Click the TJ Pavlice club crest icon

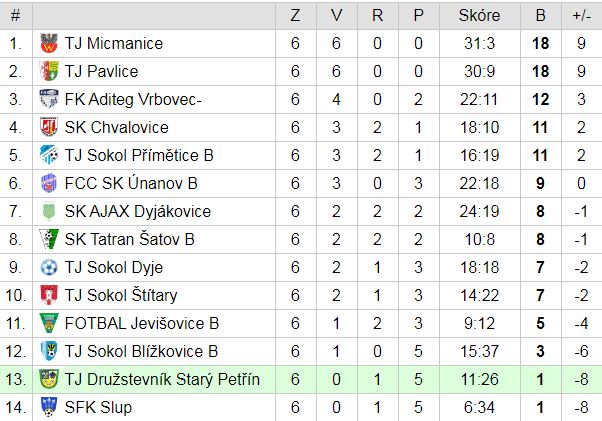coord(49,71)
